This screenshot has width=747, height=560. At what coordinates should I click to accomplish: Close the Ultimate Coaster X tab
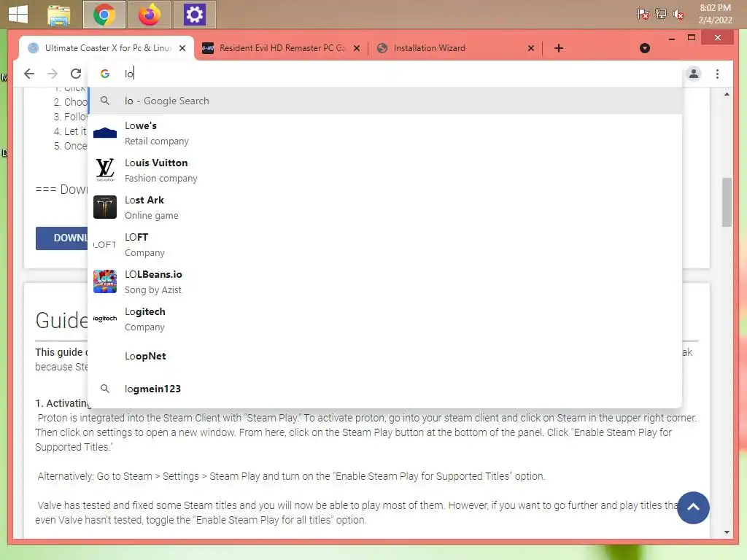coord(182,48)
